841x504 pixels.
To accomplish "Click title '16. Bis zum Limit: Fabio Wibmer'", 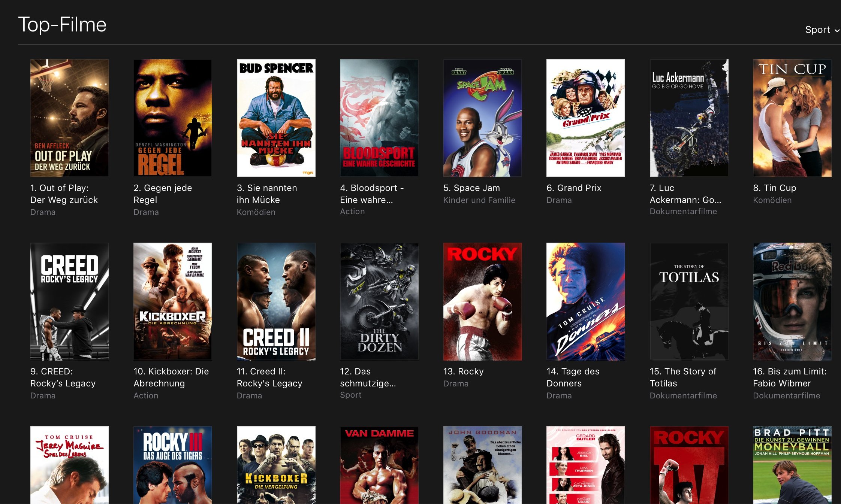I will [790, 377].
